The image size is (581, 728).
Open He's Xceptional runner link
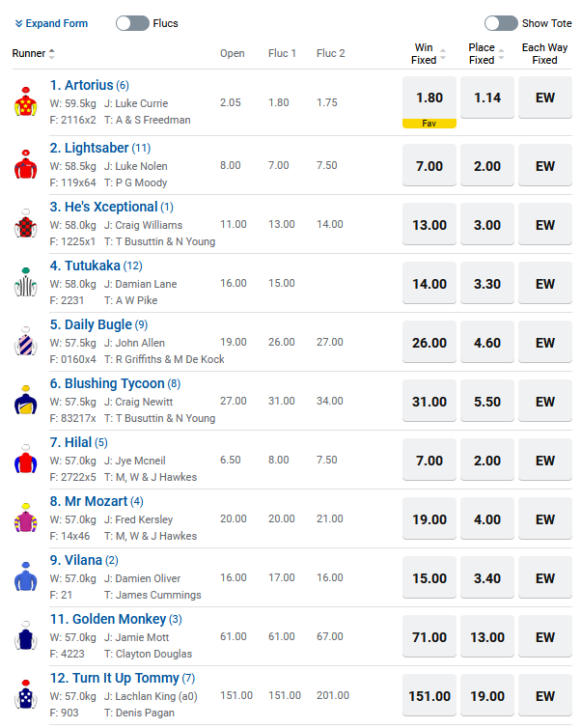pyautogui.click(x=103, y=207)
